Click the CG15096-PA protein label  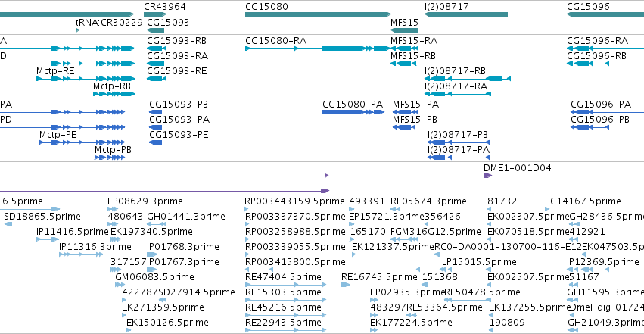[x=601, y=105]
